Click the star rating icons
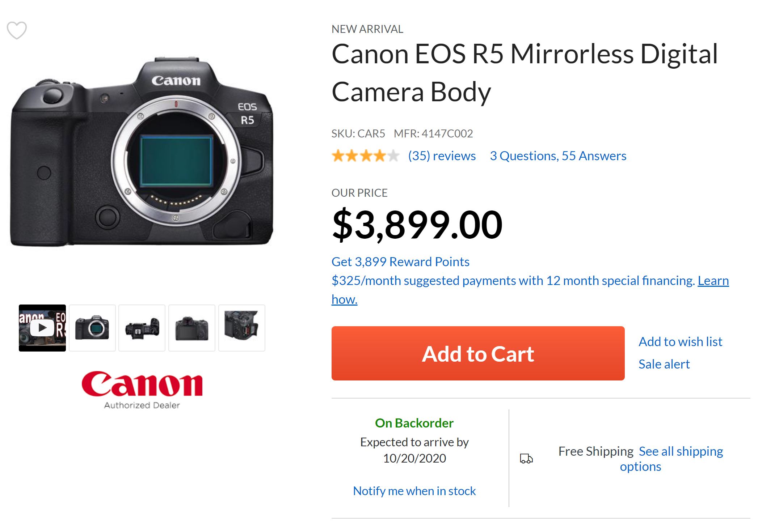The image size is (758, 532). point(365,156)
